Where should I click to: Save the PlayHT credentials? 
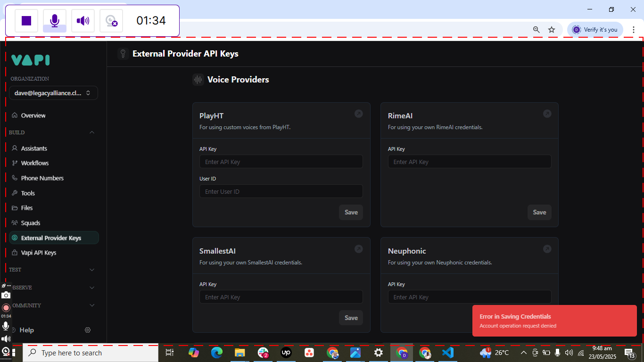click(351, 212)
